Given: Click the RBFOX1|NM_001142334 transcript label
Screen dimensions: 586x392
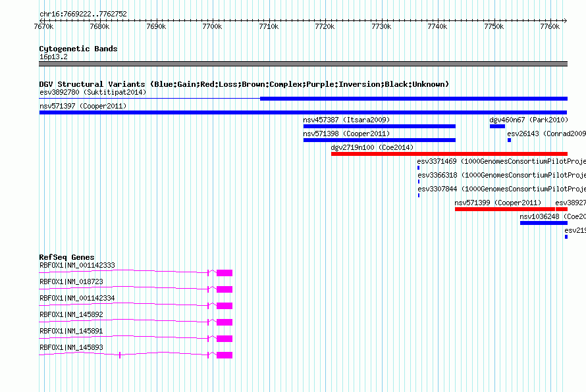Looking at the screenshot, I should (77, 299).
